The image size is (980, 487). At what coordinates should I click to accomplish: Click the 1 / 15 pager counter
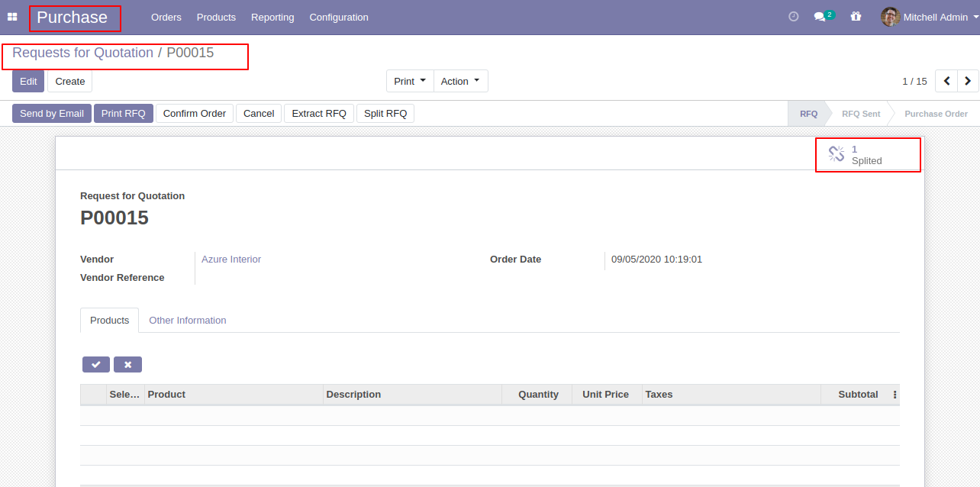(914, 81)
